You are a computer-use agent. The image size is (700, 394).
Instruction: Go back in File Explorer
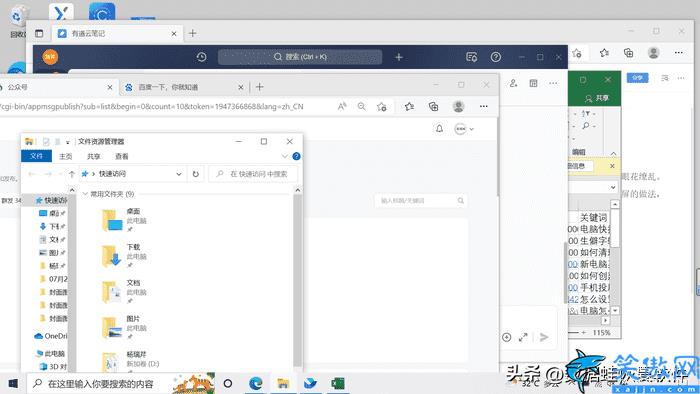[x=32, y=174]
